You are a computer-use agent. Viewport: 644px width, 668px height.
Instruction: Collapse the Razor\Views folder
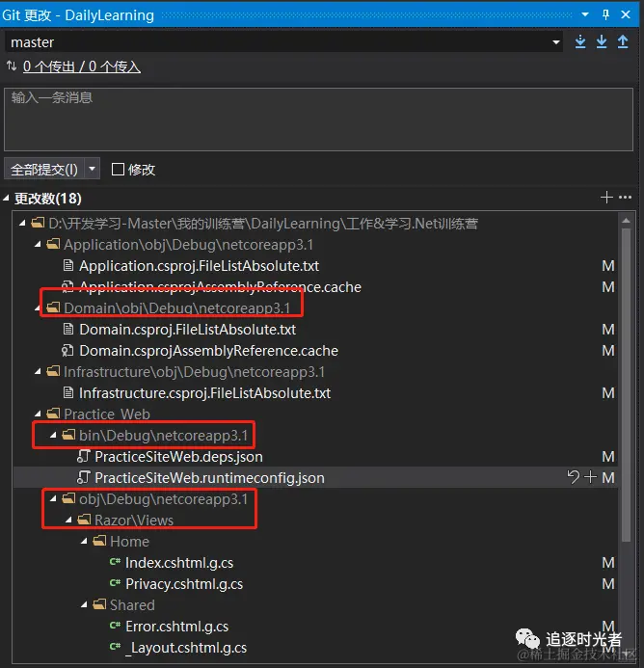68,520
